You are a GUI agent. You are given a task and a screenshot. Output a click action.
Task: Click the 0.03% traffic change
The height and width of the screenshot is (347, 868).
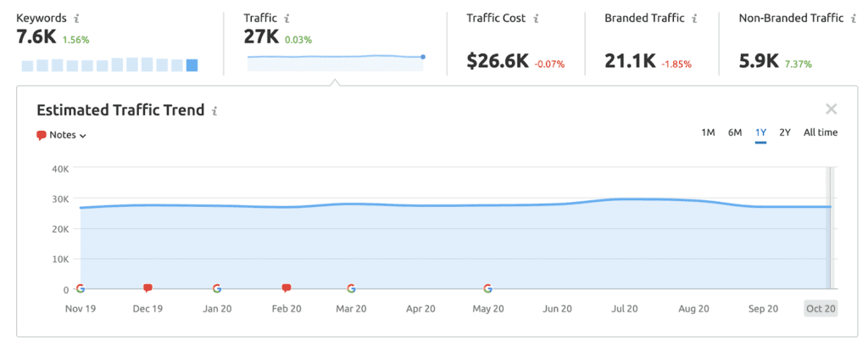pyautogui.click(x=298, y=40)
